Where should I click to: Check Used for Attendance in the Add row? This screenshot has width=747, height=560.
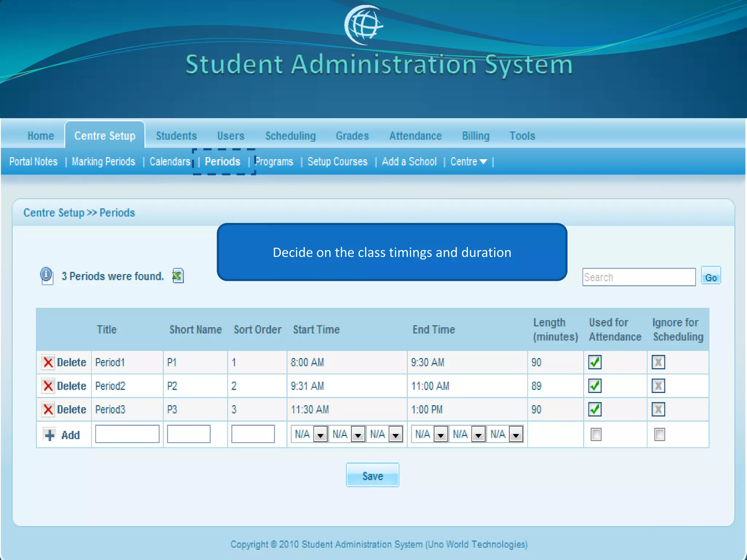click(x=596, y=434)
